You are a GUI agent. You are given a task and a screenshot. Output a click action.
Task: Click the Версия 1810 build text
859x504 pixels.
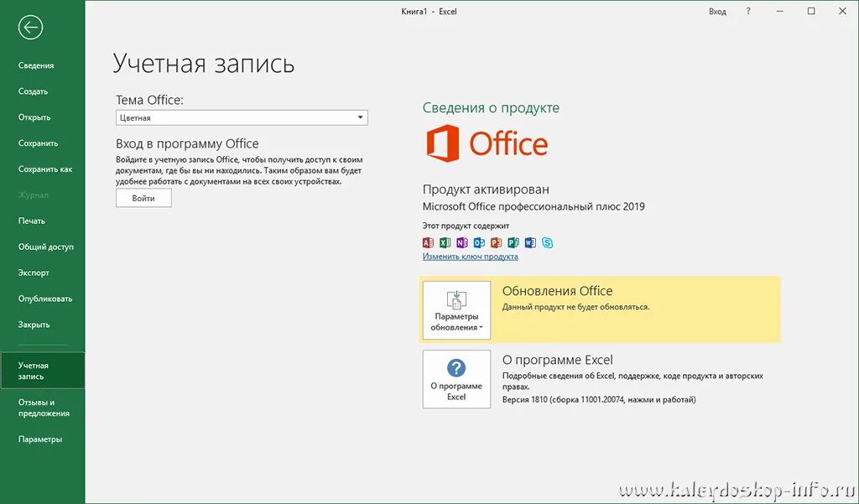pos(599,399)
